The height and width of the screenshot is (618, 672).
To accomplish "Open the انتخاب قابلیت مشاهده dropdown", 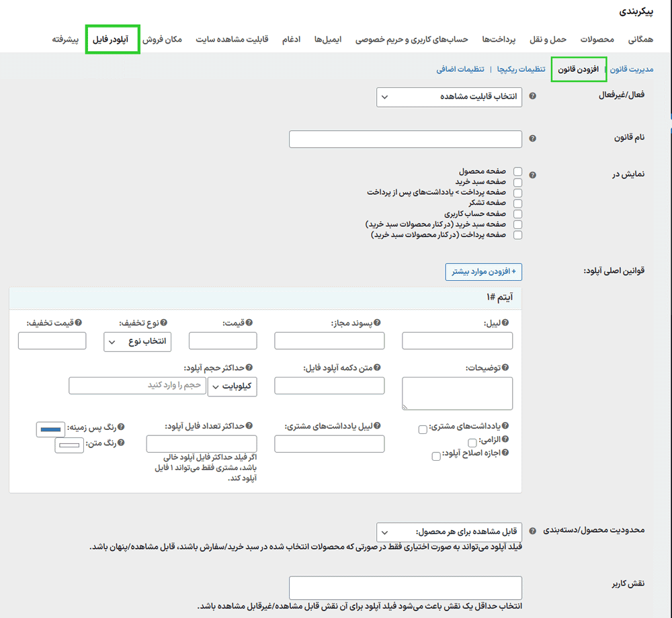I will 450,96.
